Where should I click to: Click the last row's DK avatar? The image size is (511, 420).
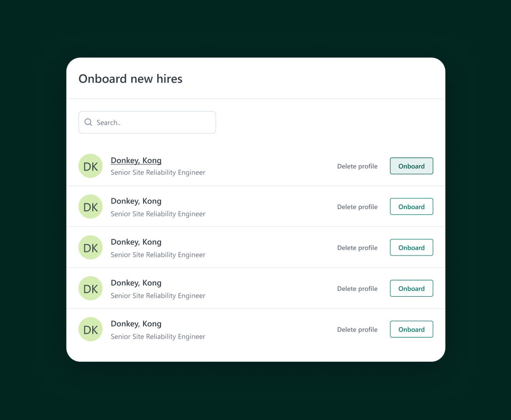[x=91, y=329]
